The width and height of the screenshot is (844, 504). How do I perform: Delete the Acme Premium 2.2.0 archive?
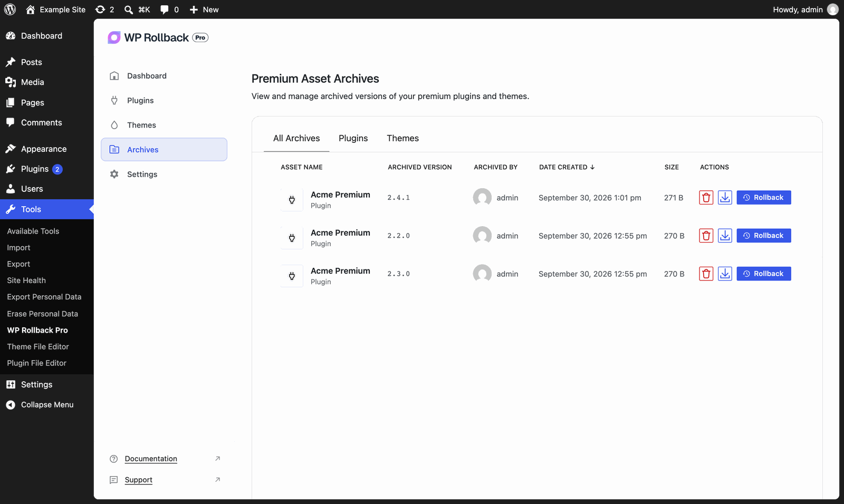point(706,236)
